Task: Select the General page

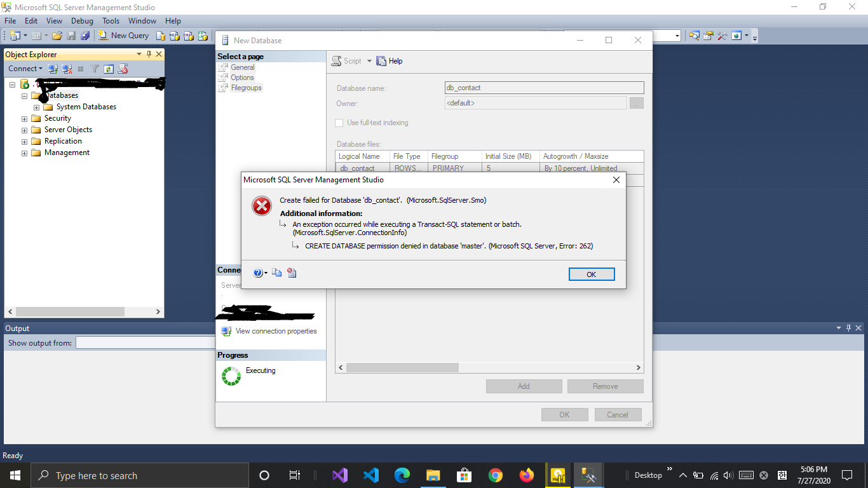Action: click(243, 67)
